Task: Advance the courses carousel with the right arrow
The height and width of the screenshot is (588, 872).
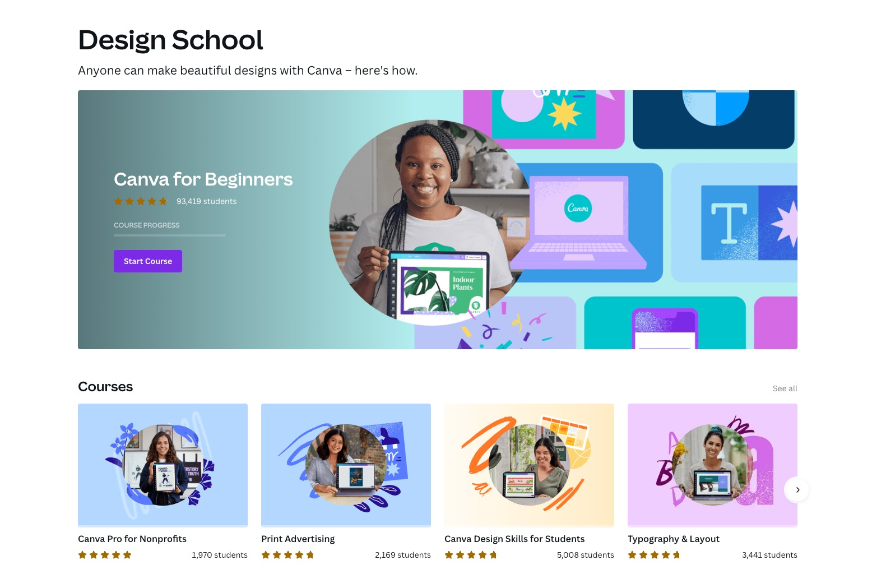Action: coord(797,490)
